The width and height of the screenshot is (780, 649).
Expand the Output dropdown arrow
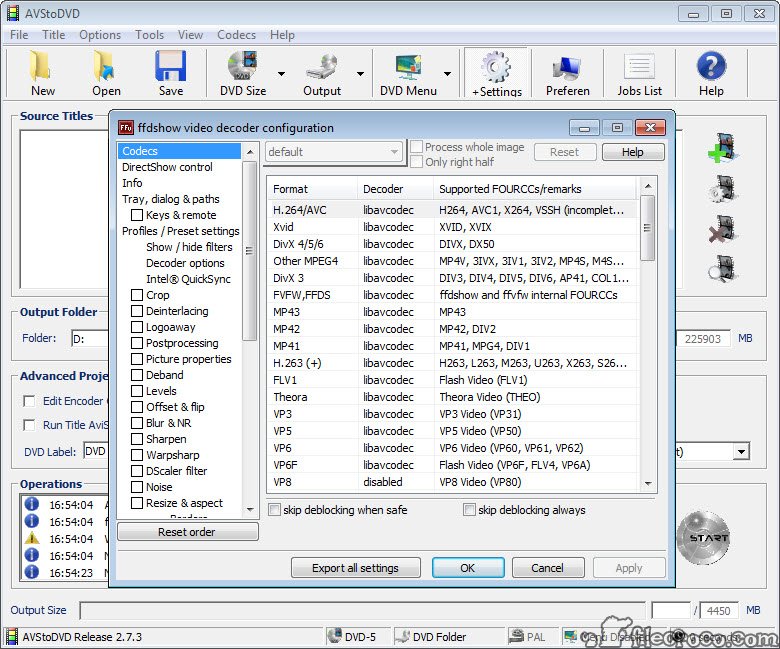(x=360, y=74)
